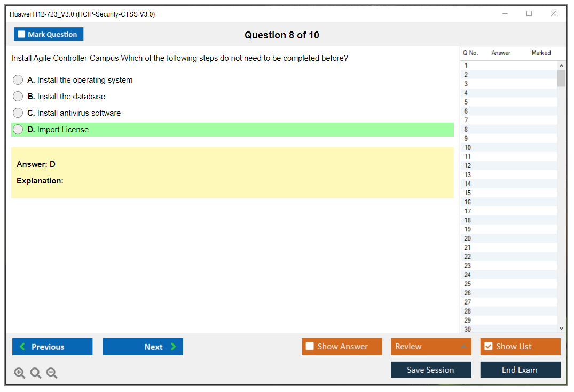Maximize the exam window
The image size is (574, 392).
529,14
